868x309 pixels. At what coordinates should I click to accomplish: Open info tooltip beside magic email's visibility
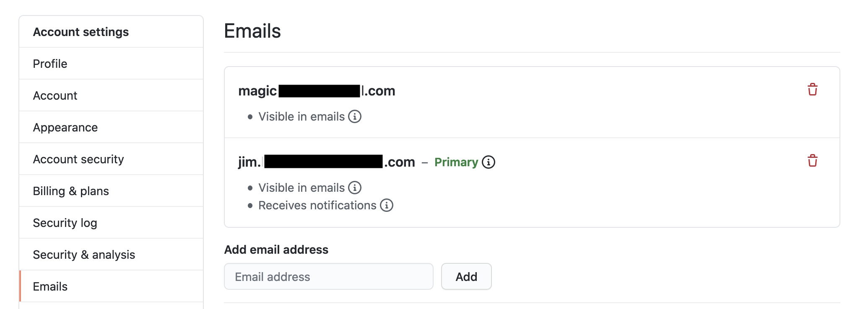tap(355, 117)
